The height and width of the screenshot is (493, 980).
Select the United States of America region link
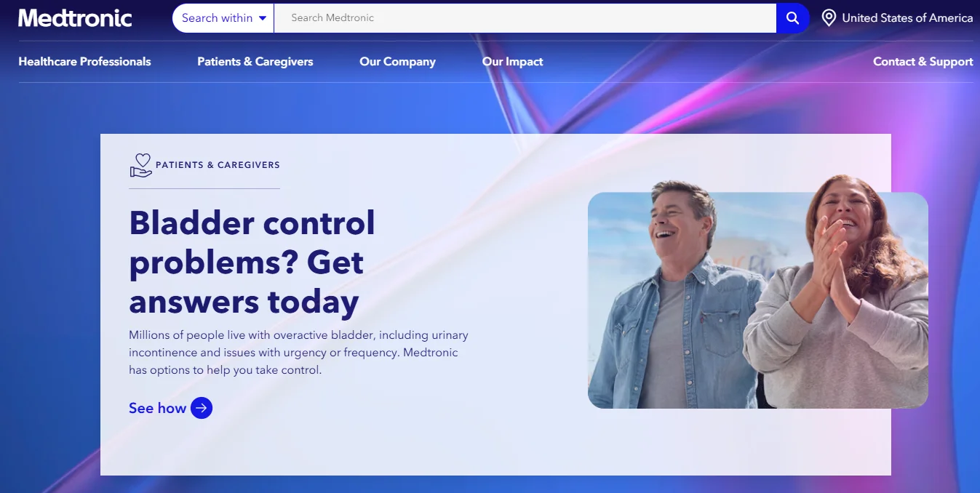point(907,18)
